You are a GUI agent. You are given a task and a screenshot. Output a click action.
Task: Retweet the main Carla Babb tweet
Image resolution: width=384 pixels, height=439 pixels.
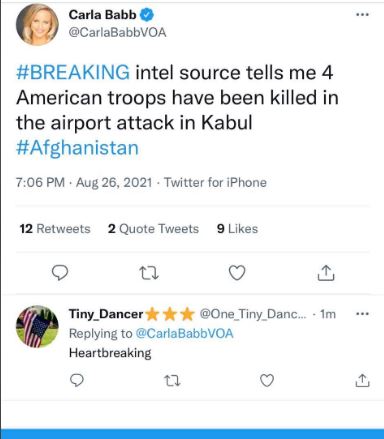click(149, 273)
